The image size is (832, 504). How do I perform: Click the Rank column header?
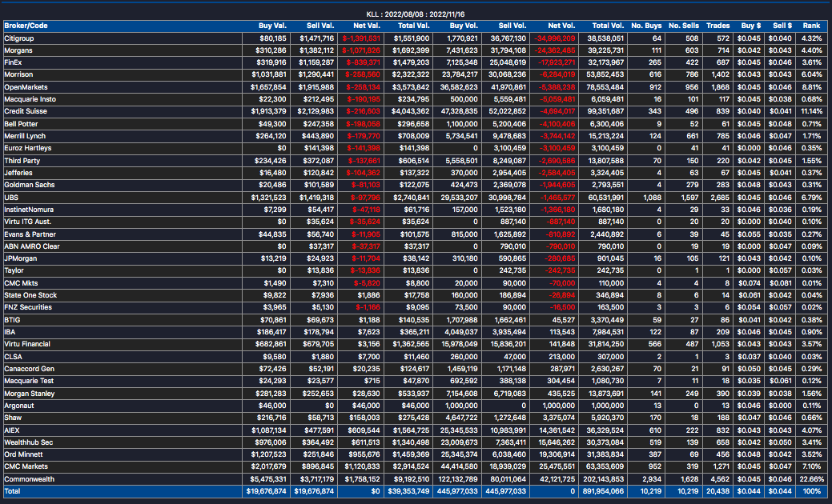[811, 26]
